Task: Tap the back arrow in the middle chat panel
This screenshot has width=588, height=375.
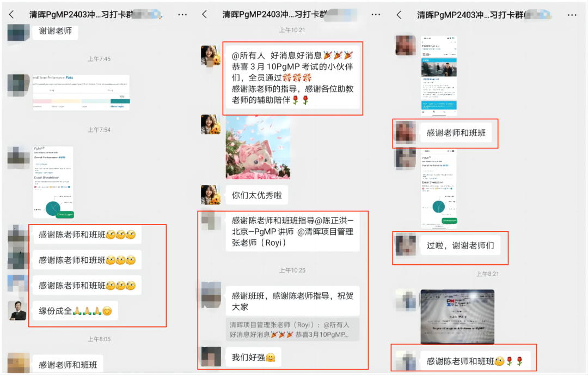Action: 205,15
